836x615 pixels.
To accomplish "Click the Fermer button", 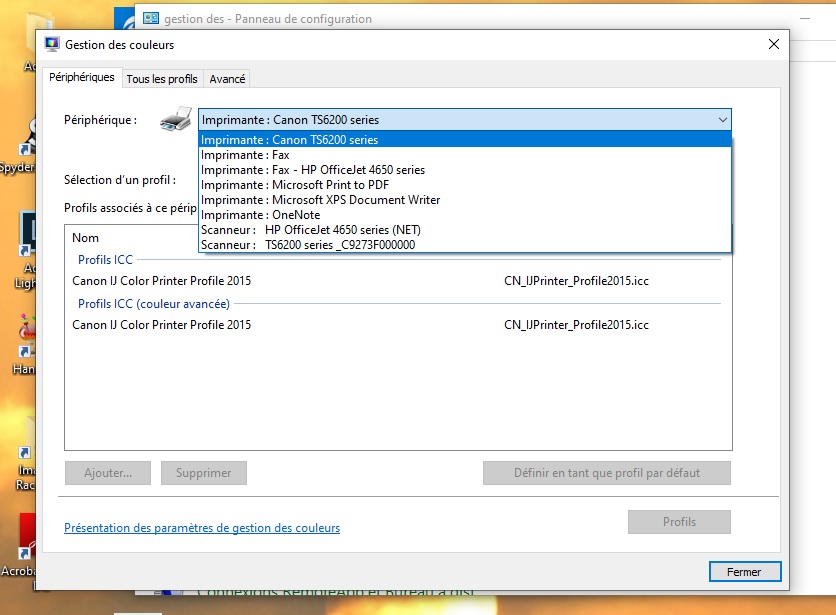I will [745, 572].
